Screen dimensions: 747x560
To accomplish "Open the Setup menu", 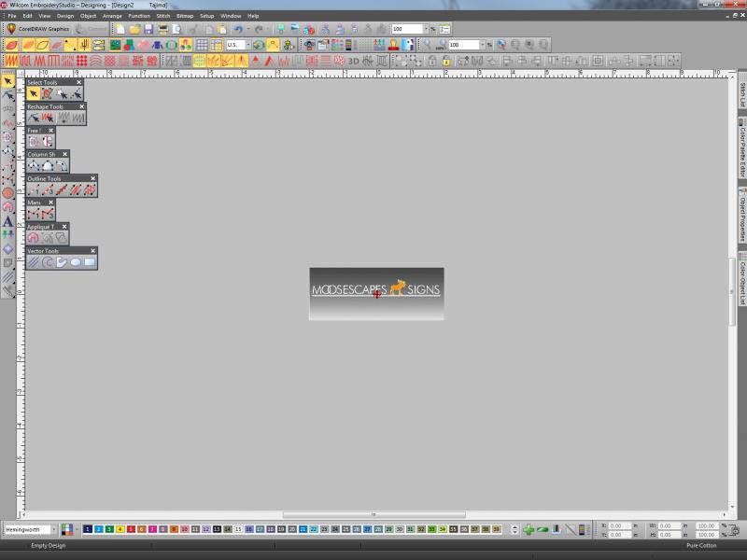I will (206, 16).
